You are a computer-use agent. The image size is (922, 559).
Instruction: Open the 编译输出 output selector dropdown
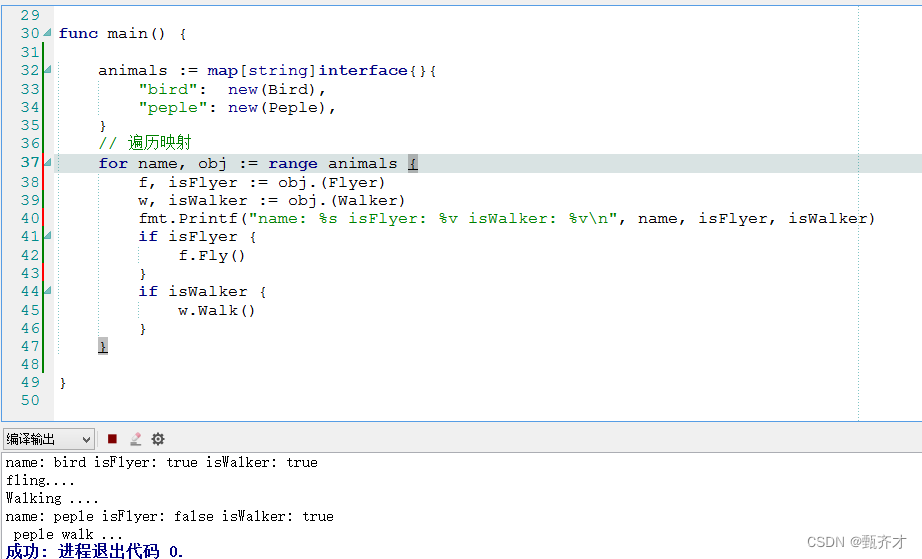coord(48,439)
